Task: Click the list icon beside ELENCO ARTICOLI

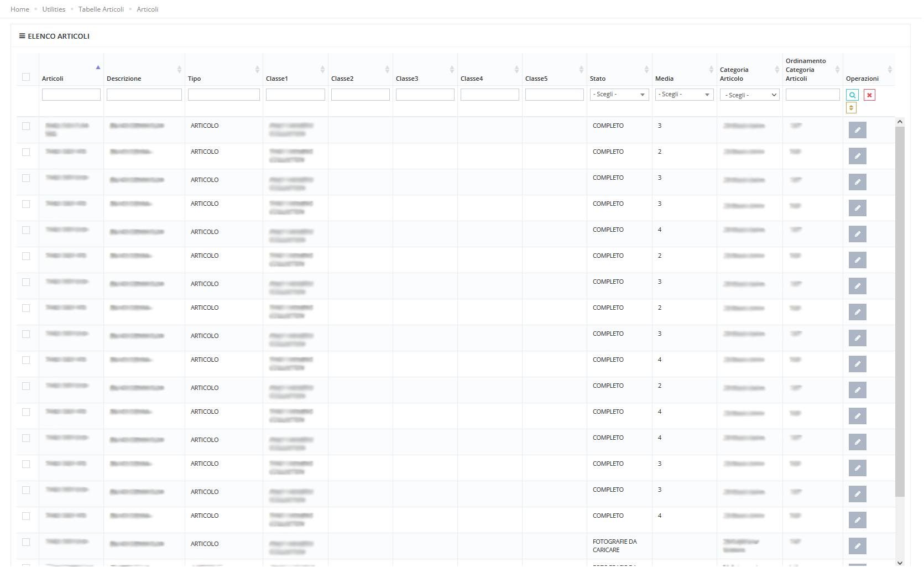Action: 22,36
